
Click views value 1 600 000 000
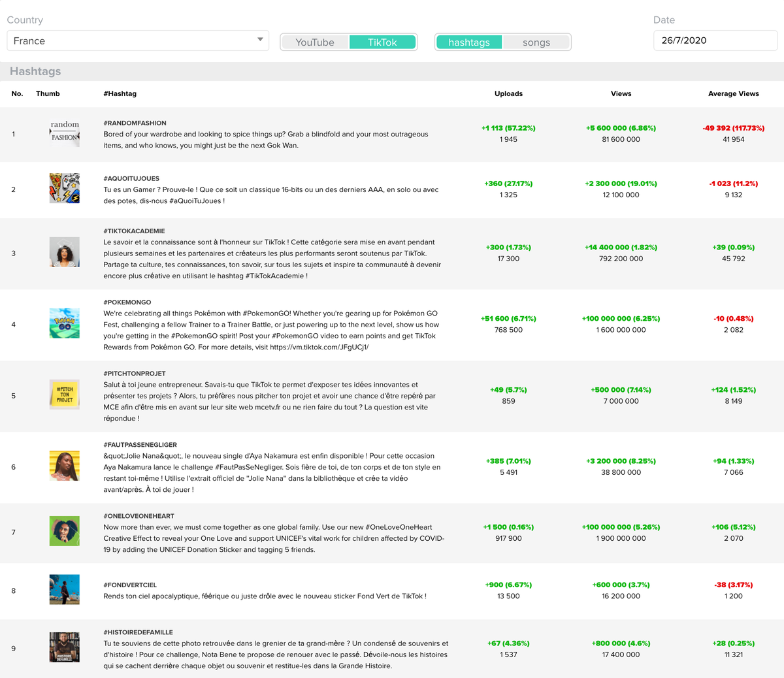pos(621,330)
